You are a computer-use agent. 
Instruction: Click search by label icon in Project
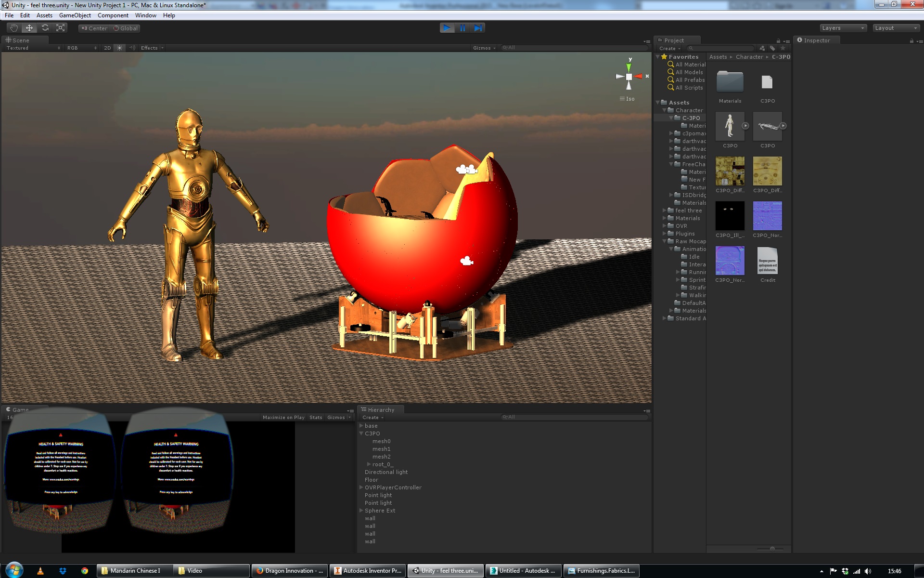point(772,48)
